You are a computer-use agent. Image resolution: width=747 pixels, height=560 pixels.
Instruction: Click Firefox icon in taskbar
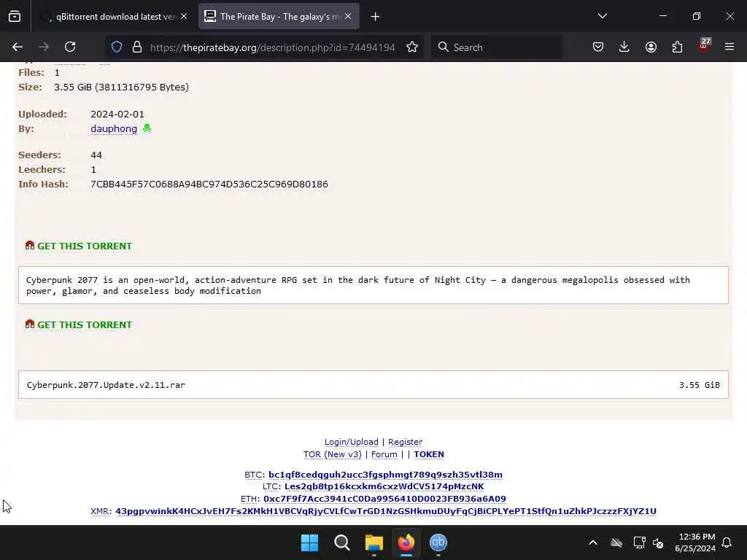[x=406, y=542]
